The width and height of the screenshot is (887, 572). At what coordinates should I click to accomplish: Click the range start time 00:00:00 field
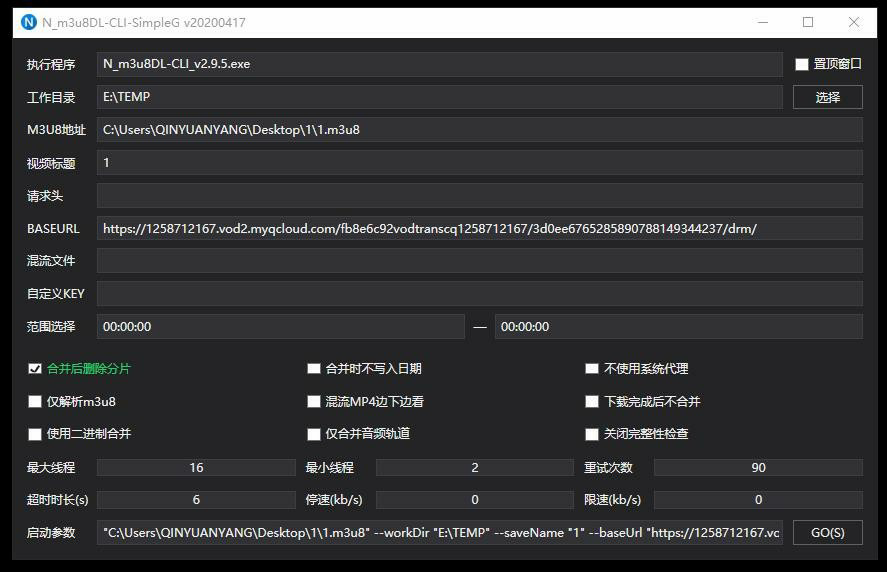(x=280, y=327)
